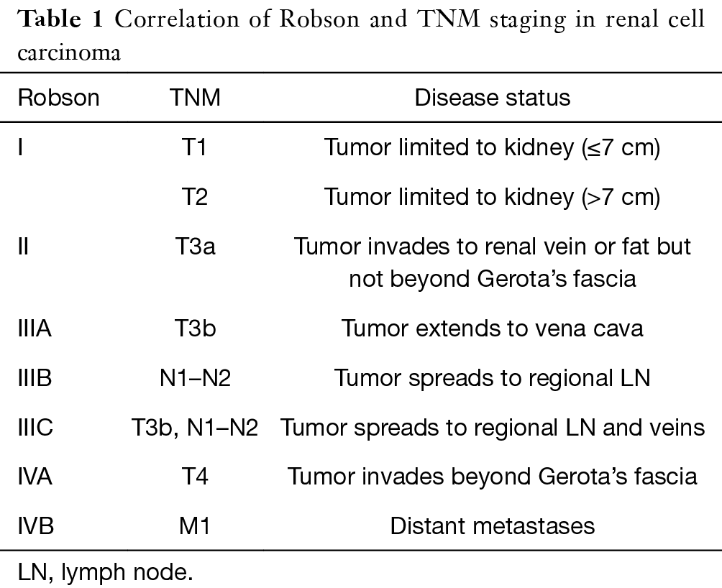Click the Robson stage II cell
The width and height of the screenshot is (722, 588).
click(24, 247)
